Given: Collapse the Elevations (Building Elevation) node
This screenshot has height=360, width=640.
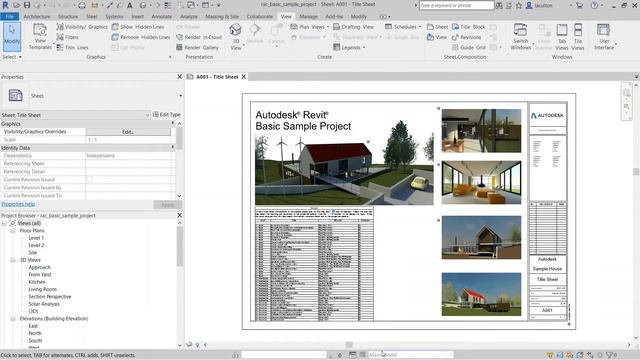Looking at the screenshot, I should (13, 318).
